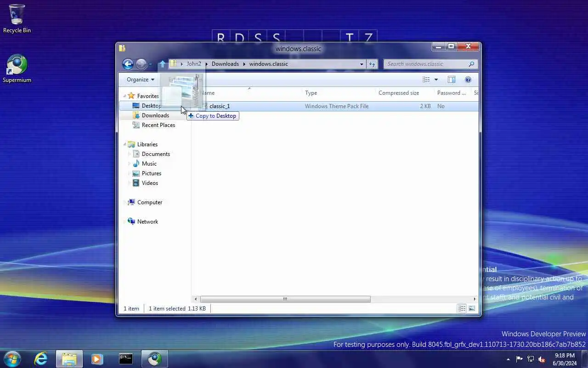588x368 pixels.
Task: Open the network status tray icon
Action: tap(531, 359)
